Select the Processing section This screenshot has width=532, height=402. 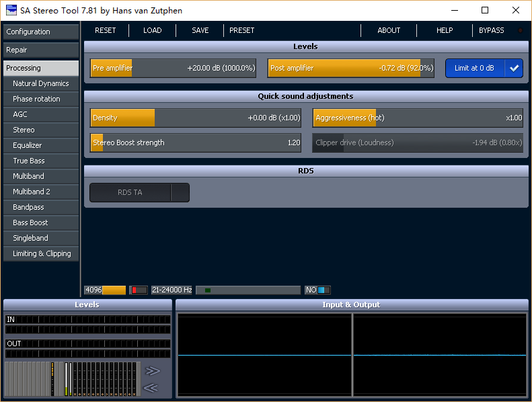[41, 68]
